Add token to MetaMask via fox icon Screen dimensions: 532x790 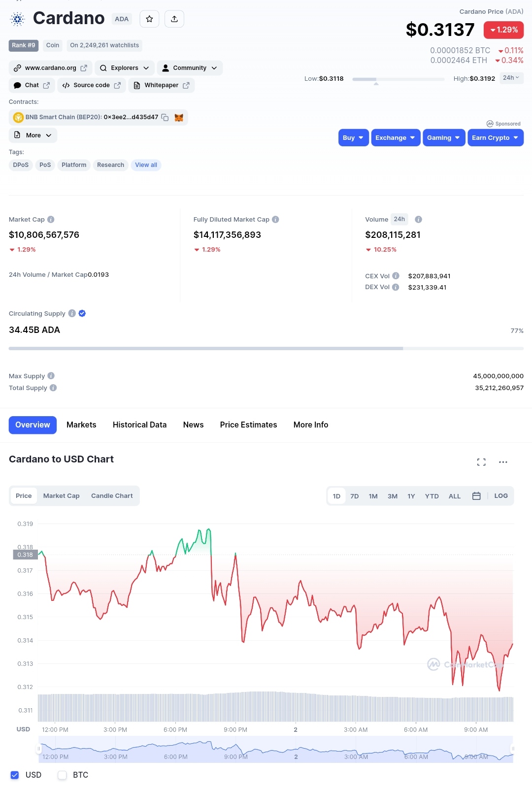(179, 118)
